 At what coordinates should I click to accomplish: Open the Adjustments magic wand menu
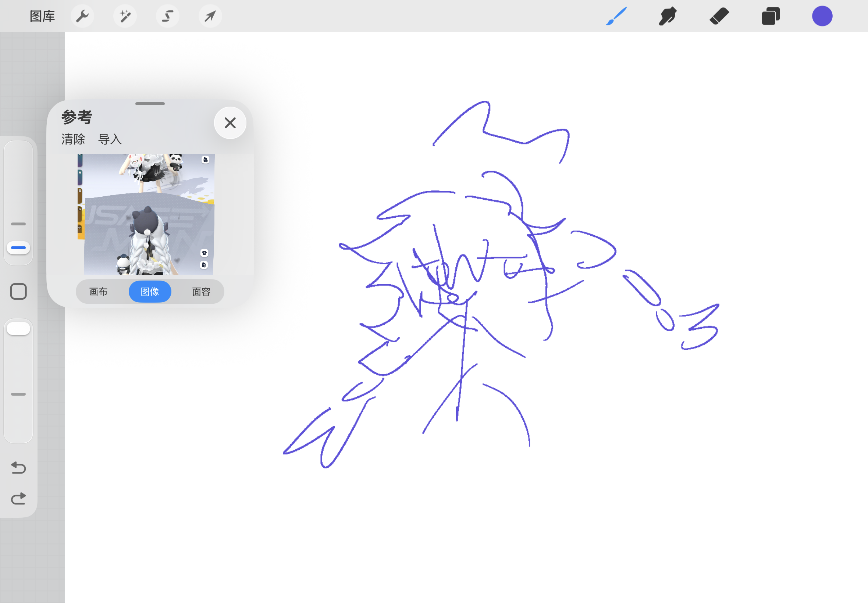pyautogui.click(x=125, y=16)
